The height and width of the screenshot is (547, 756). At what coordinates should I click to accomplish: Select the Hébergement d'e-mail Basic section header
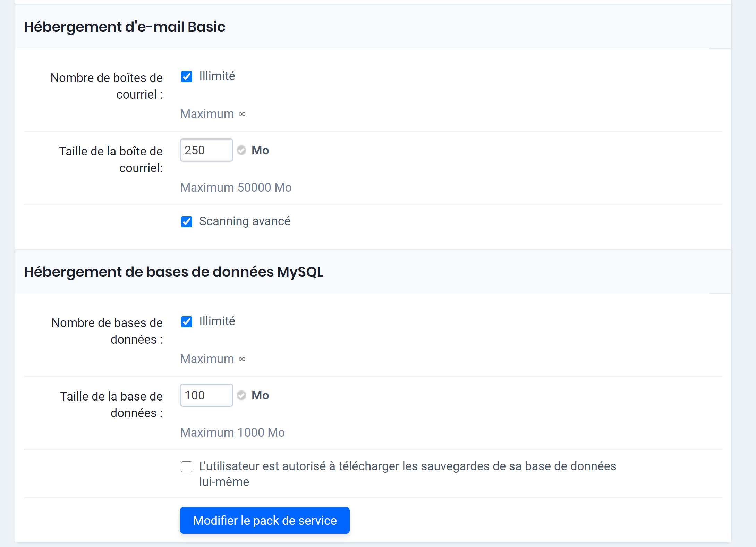tap(125, 26)
